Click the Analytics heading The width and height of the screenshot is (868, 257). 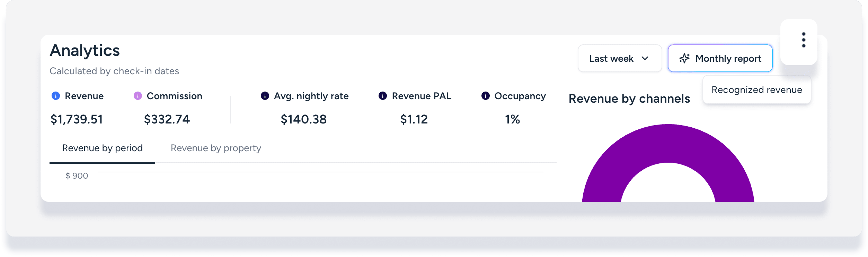pyautogui.click(x=85, y=51)
